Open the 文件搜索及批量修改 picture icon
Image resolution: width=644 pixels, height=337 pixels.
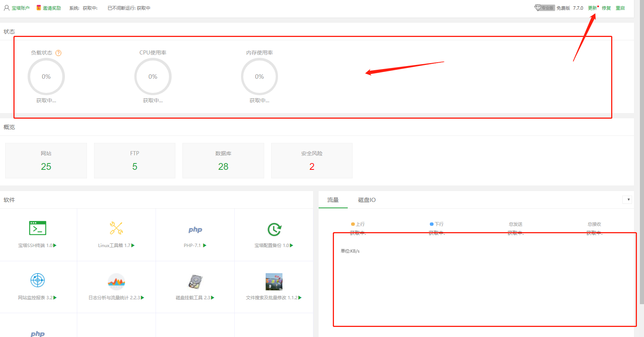274,282
